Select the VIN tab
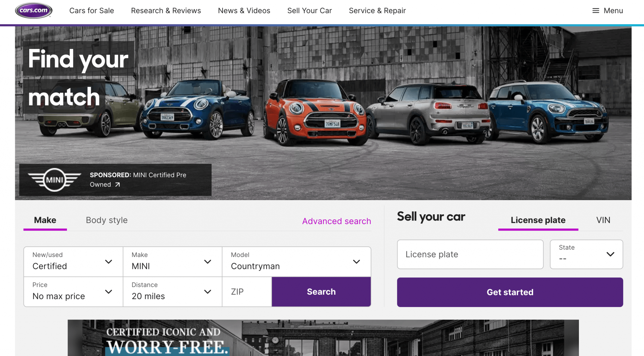 603,220
